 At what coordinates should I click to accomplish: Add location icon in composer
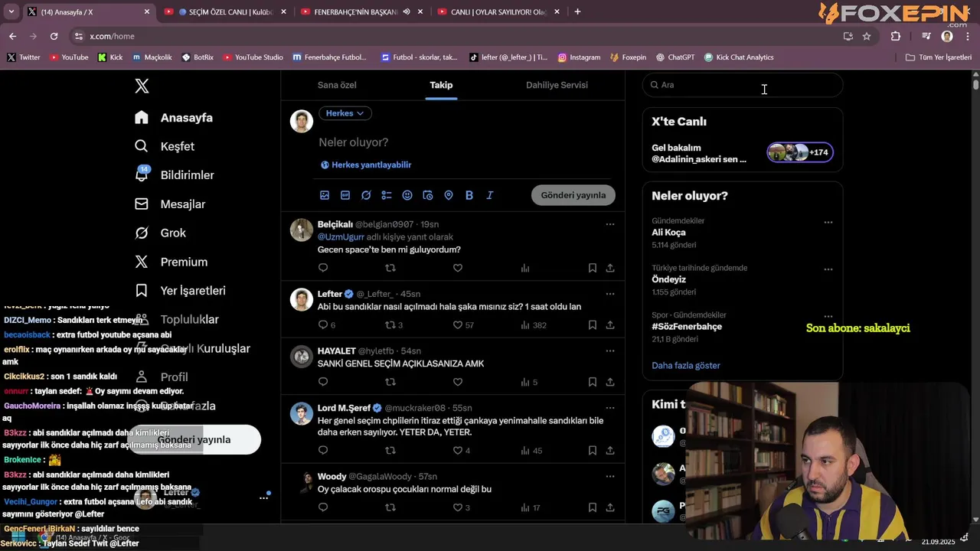click(x=449, y=195)
